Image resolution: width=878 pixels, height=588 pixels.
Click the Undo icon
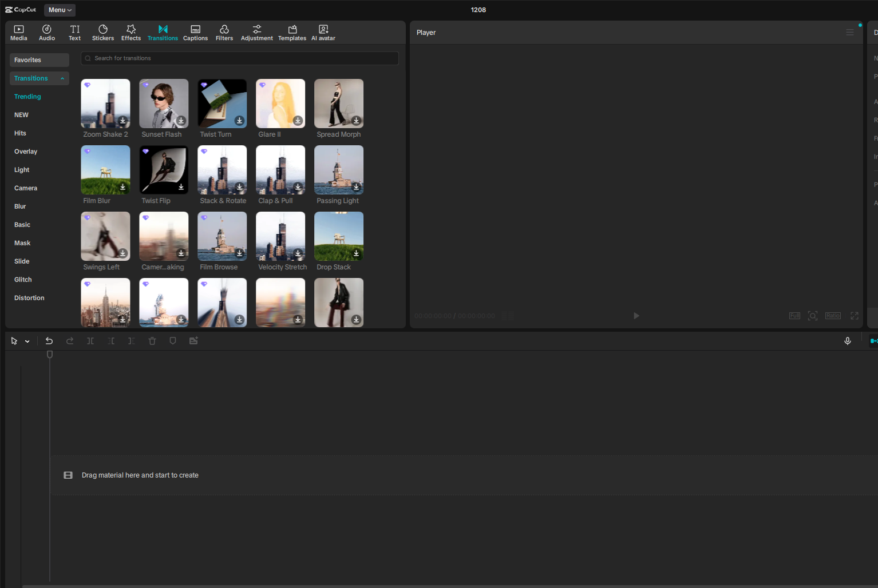coord(49,340)
